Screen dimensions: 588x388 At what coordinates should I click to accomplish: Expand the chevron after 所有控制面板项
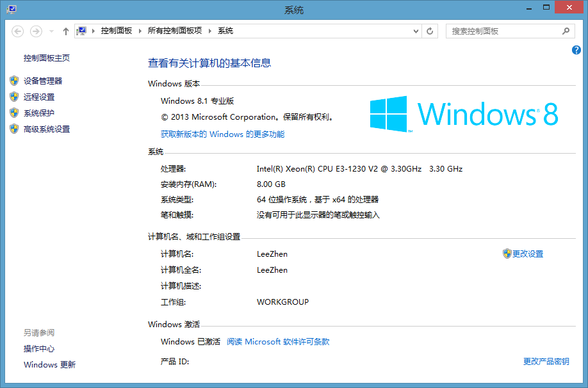[210, 31]
